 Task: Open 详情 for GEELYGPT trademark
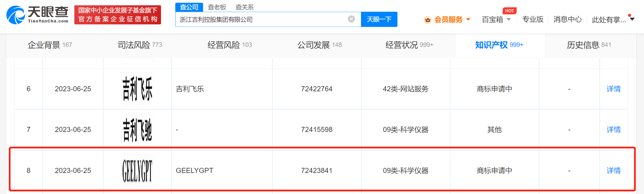613,171
